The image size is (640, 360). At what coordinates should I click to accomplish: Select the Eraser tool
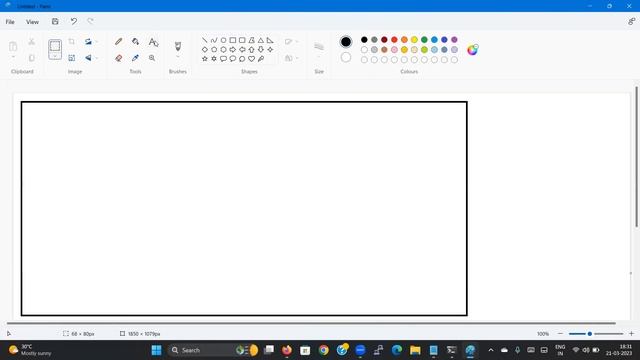click(118, 58)
